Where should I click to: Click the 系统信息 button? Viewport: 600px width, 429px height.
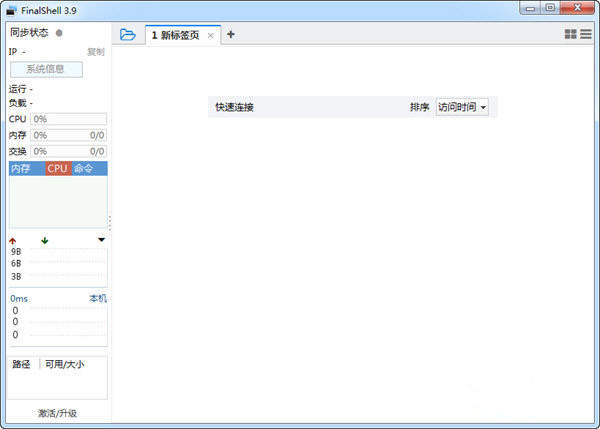click(x=46, y=69)
